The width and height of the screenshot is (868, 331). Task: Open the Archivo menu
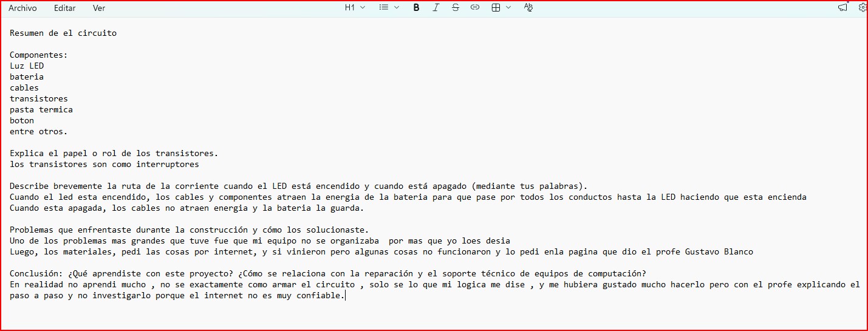[22, 8]
